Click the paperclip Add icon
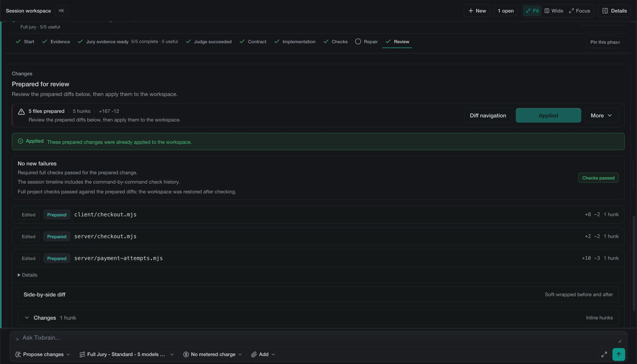Viewport: 637px width, 364px height. coord(254,354)
